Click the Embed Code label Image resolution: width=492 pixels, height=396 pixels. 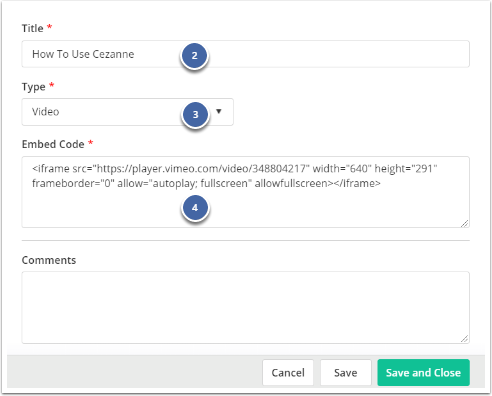click(53, 144)
